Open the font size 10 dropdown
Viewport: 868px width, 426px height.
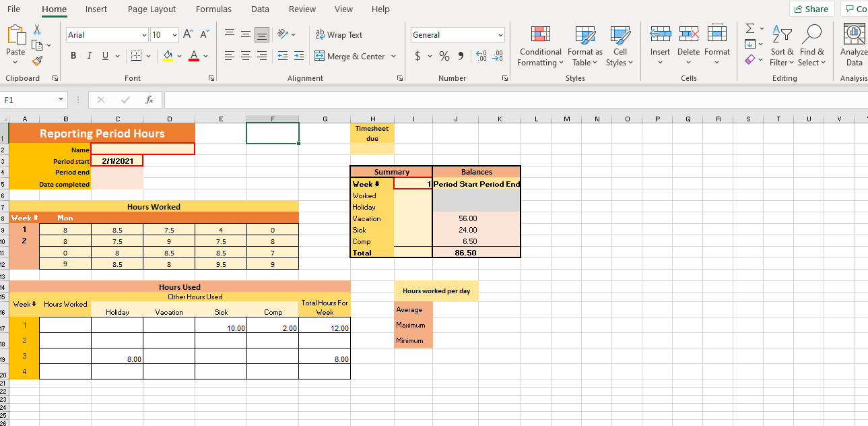click(175, 34)
